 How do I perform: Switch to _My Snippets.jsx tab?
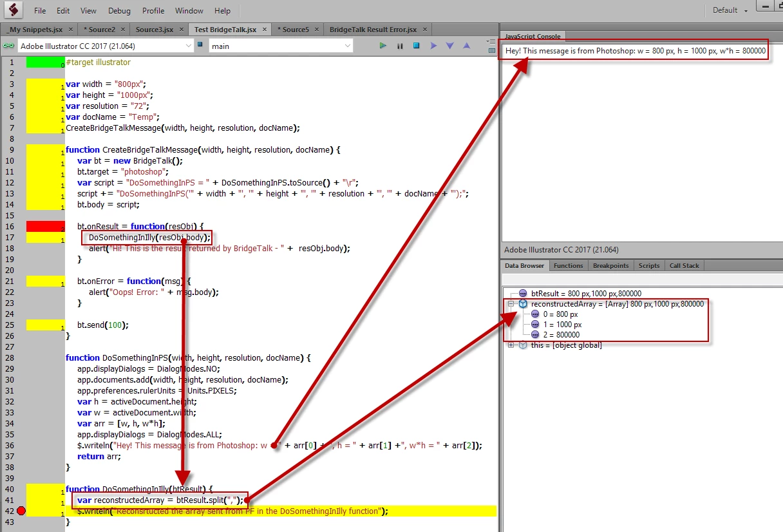coord(35,30)
